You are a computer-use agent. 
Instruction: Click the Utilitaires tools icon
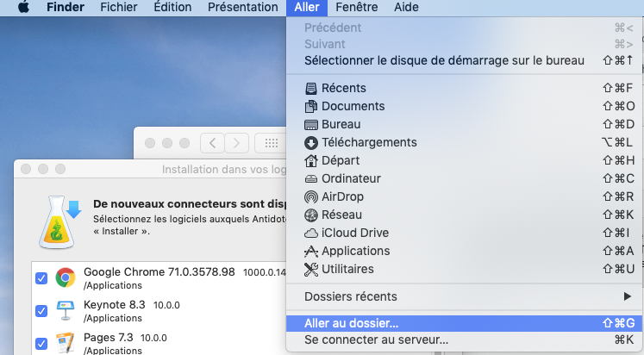tap(311, 269)
